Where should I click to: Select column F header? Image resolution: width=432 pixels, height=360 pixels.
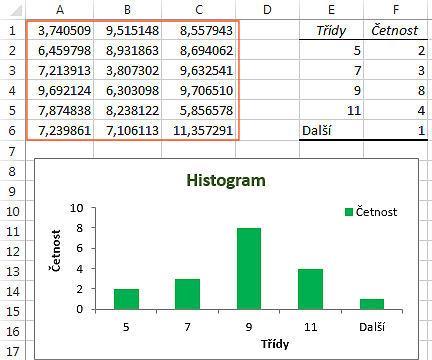click(x=396, y=9)
